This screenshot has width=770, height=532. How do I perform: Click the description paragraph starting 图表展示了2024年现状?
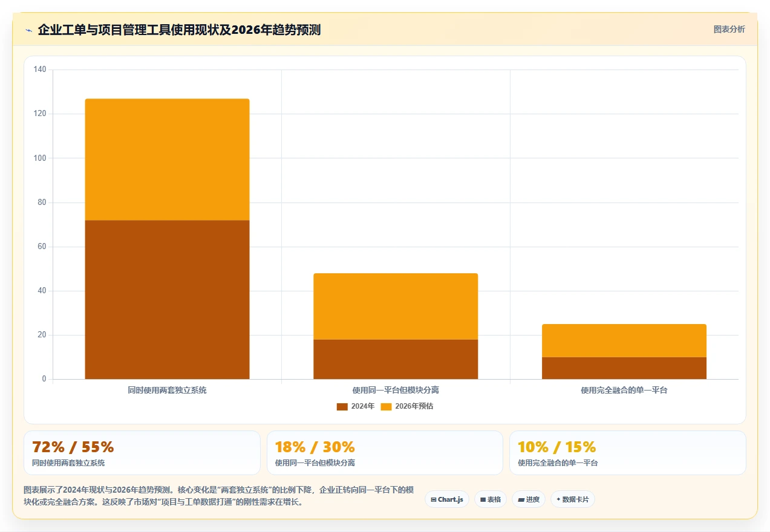coord(218,496)
